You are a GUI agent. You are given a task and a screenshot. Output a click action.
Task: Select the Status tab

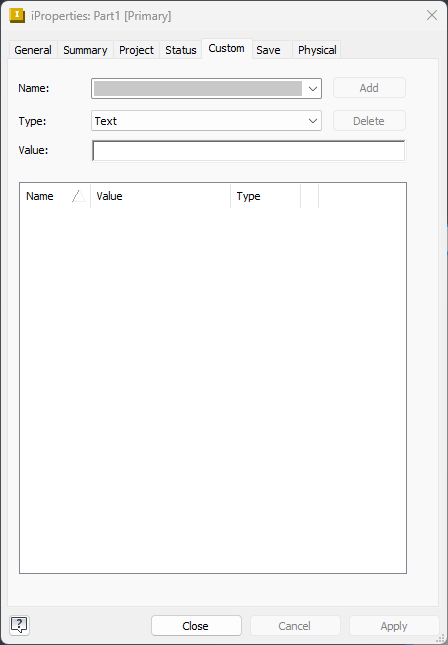click(181, 50)
